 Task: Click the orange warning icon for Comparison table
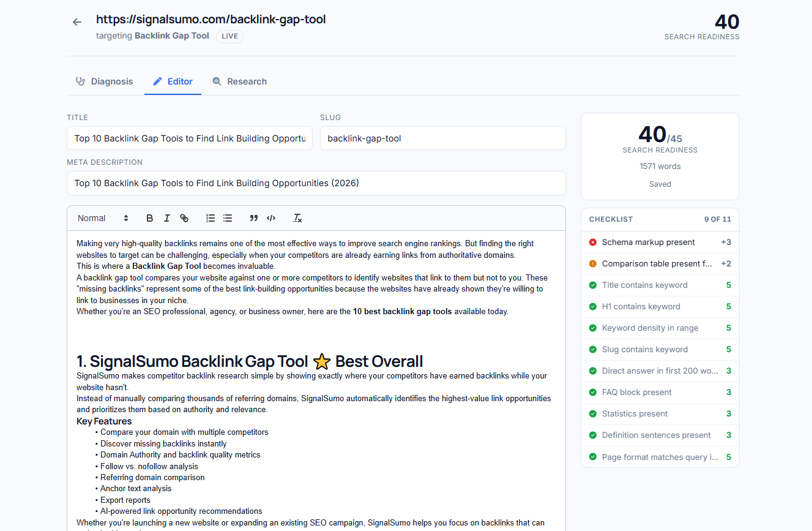pos(592,264)
